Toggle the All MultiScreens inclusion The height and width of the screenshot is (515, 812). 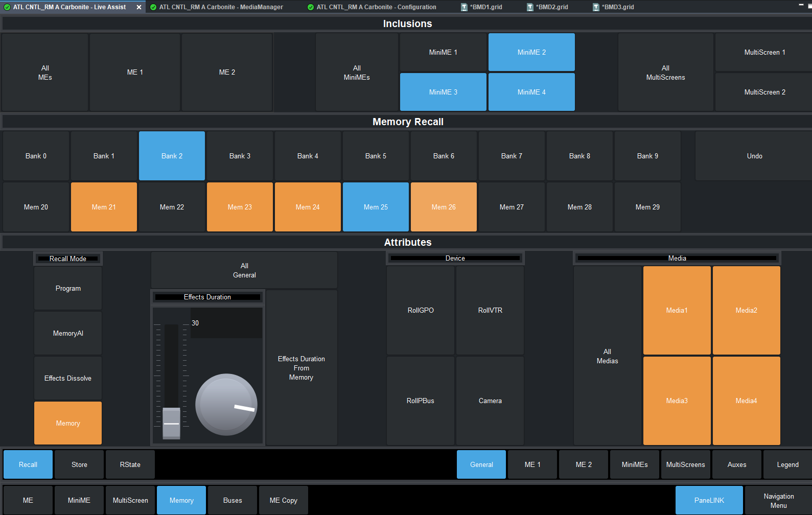click(x=665, y=73)
